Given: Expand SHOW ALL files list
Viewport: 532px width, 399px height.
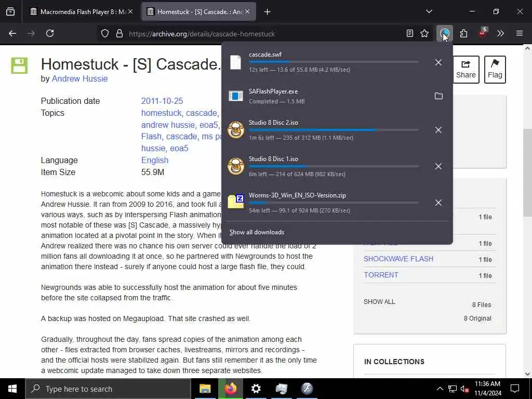Looking at the screenshot, I should 379,302.
